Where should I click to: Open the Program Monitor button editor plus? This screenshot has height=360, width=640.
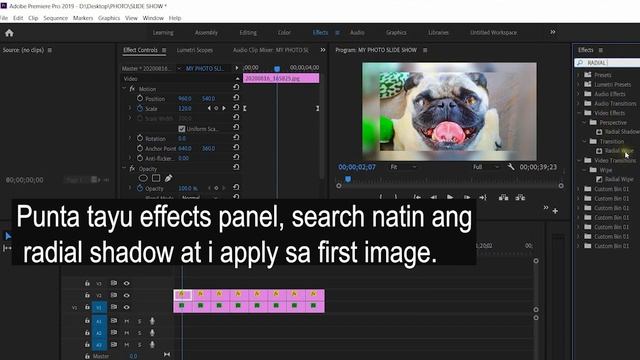click(555, 211)
